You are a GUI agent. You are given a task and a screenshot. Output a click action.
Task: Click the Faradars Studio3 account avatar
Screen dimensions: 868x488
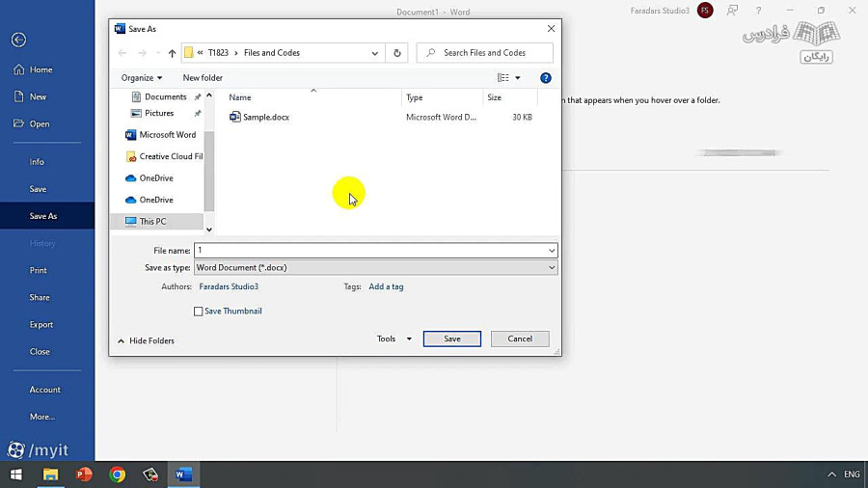point(705,11)
